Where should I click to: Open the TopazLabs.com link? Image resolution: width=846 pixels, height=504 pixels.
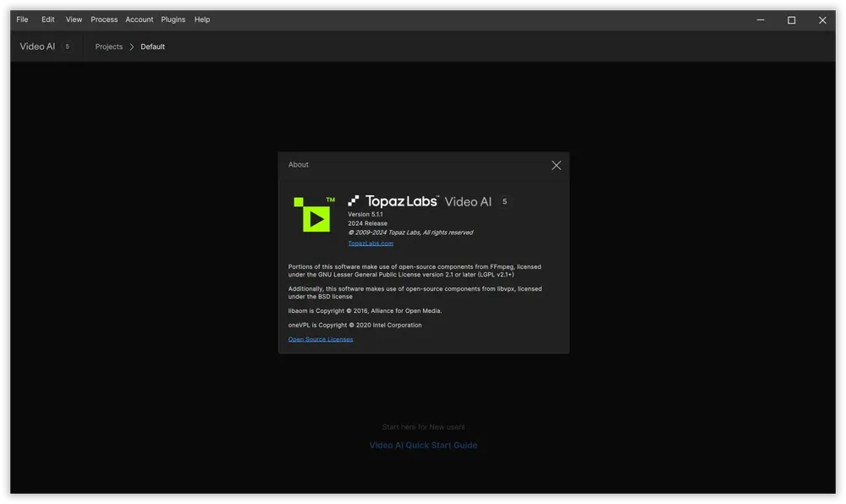click(371, 243)
